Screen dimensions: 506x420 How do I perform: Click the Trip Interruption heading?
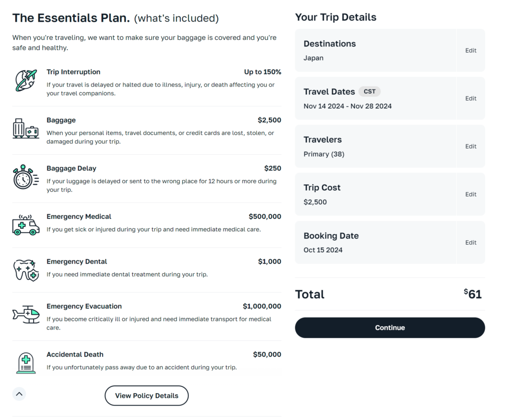[73, 72]
